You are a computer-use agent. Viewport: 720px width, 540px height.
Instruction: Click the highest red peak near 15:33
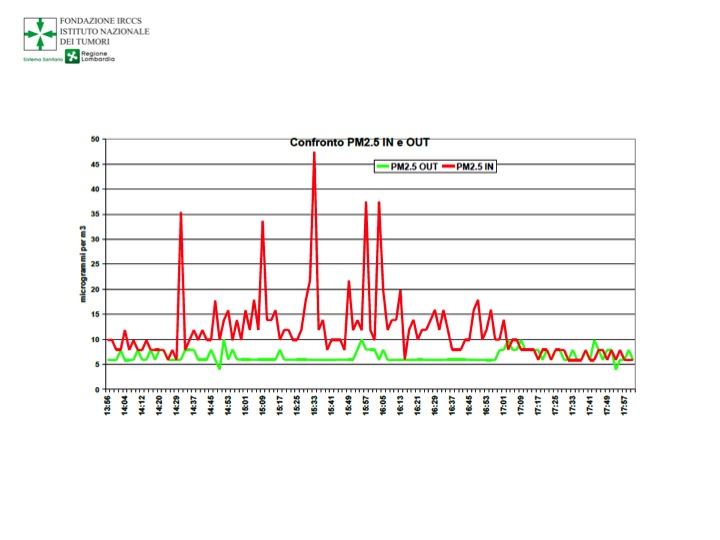tap(314, 153)
